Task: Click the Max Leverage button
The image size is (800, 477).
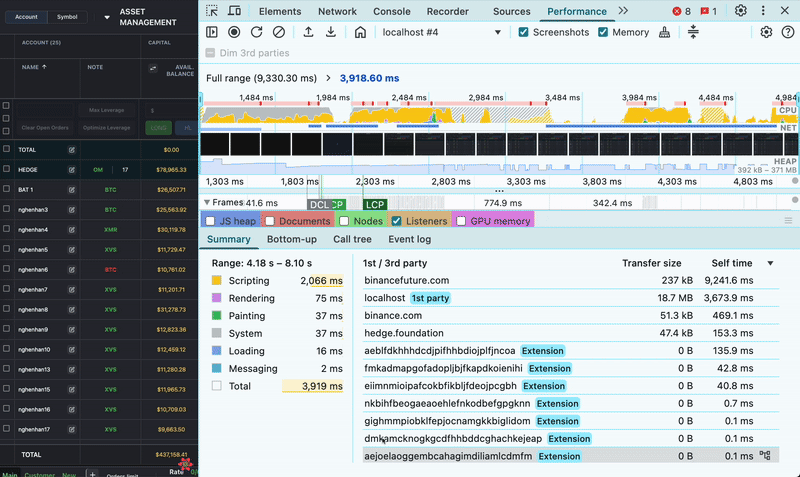Action: (x=107, y=110)
